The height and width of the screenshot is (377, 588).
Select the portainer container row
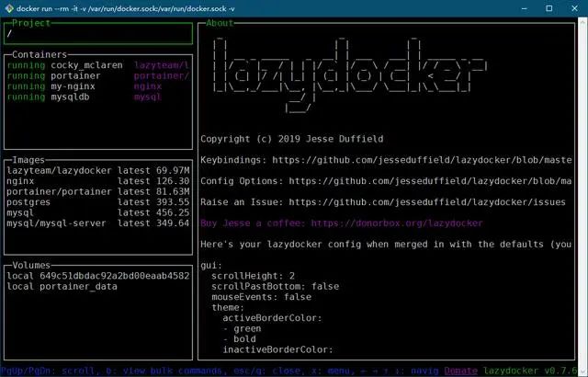tap(98, 75)
